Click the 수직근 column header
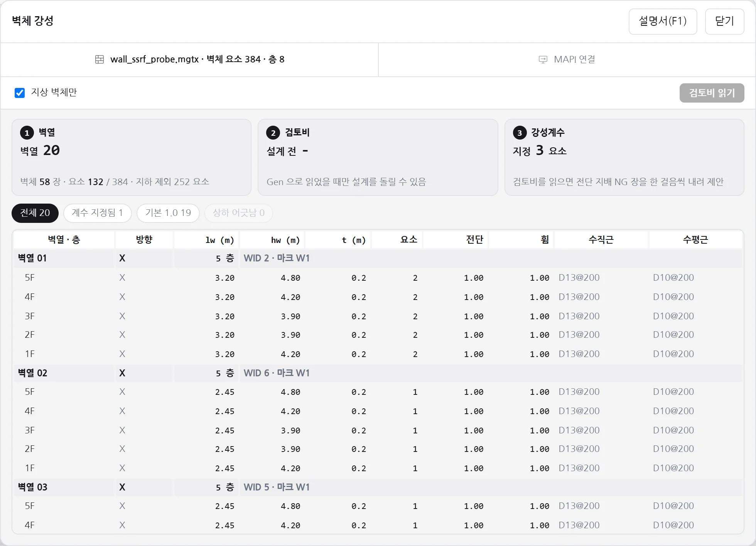Viewport: 756px width, 546px height. pyautogui.click(x=601, y=240)
